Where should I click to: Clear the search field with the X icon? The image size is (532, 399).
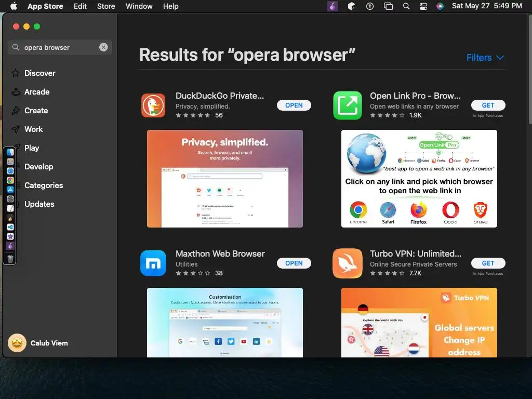(103, 47)
